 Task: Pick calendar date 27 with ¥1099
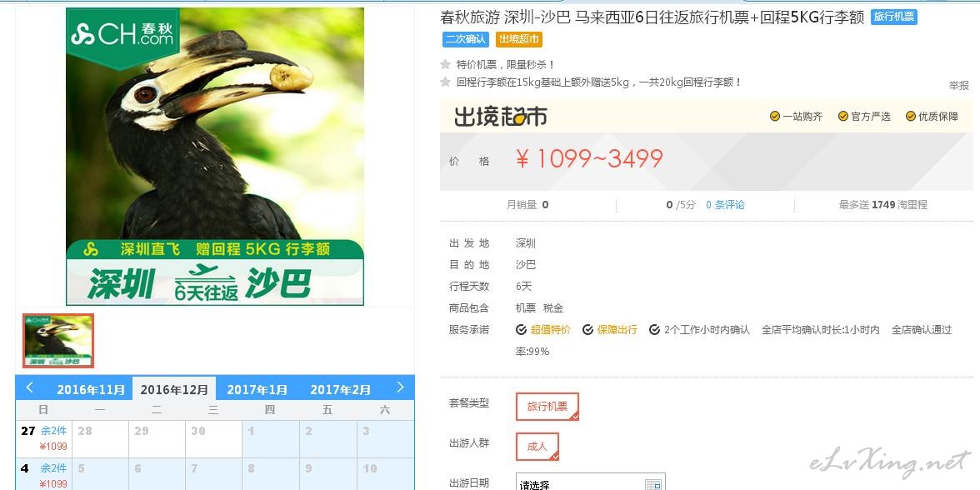point(43,438)
